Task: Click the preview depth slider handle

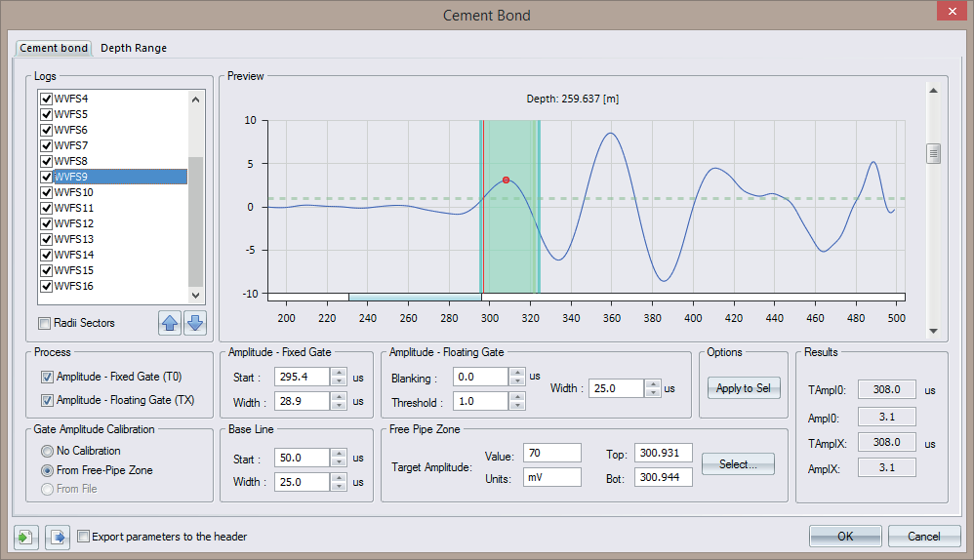Action: 933,153
